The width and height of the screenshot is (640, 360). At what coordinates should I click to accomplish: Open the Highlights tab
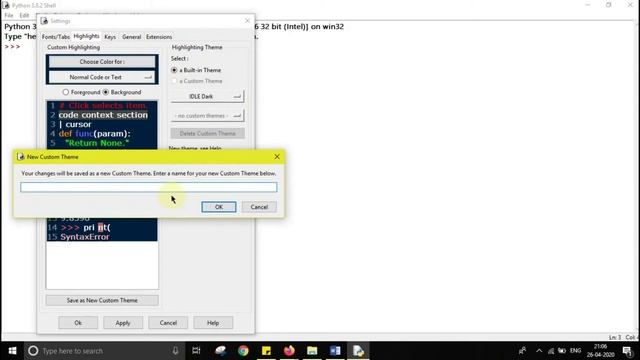coord(86,36)
